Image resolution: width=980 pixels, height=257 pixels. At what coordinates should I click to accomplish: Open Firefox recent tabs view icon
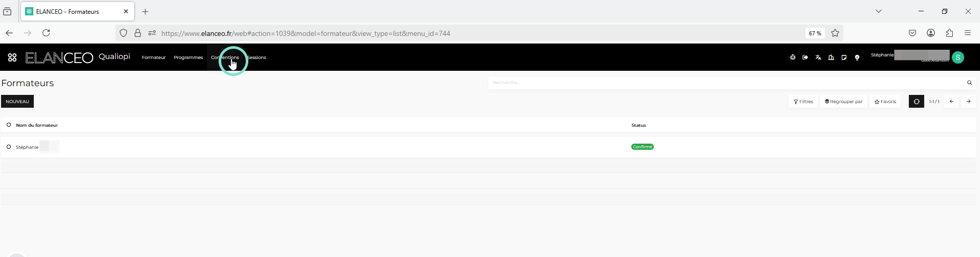tap(7, 11)
